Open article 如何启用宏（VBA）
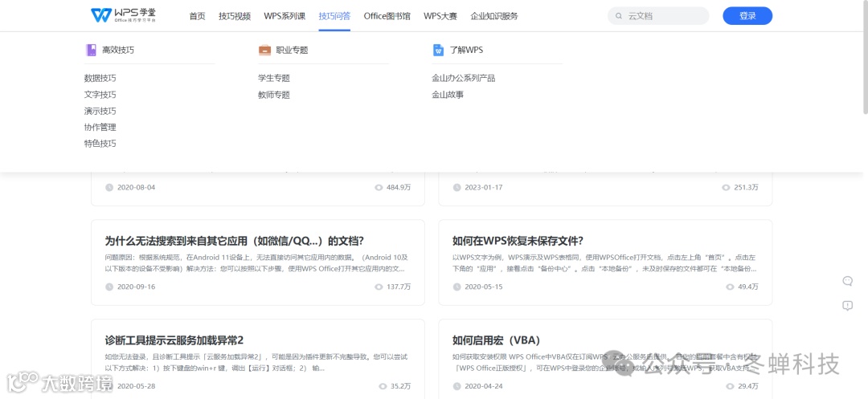Viewport: 868px width, 399px height. pyautogui.click(x=497, y=340)
